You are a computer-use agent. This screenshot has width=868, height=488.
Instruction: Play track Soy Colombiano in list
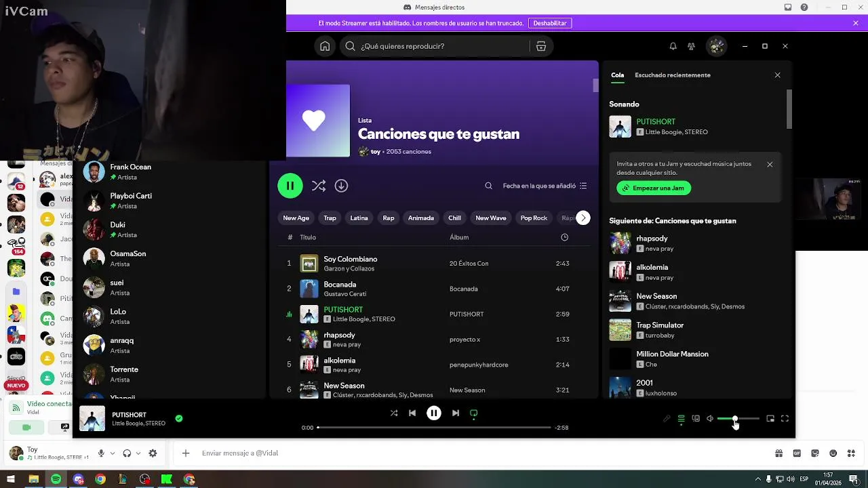[434, 263]
